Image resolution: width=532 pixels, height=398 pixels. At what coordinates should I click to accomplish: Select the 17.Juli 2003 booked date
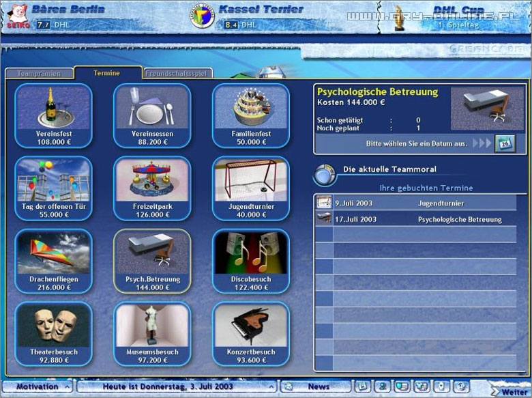(x=355, y=219)
